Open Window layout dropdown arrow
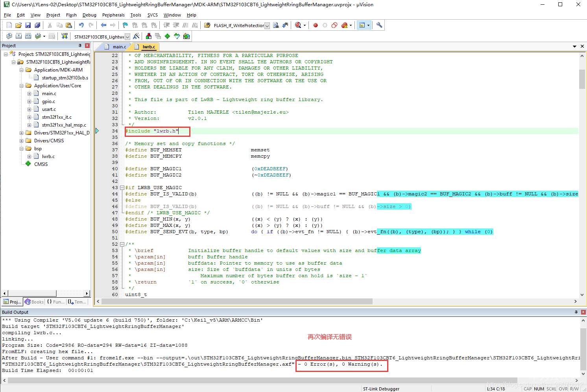The height and width of the screenshot is (392, 587). point(368,25)
